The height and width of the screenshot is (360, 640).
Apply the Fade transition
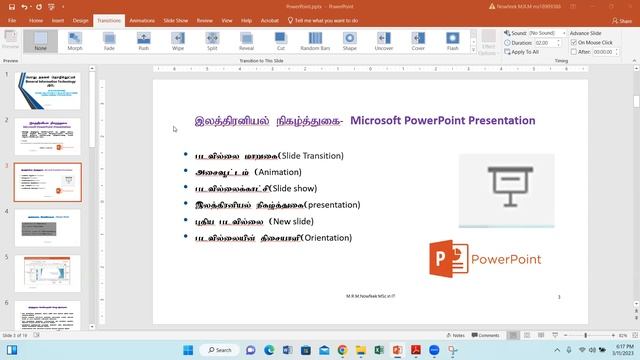109,41
